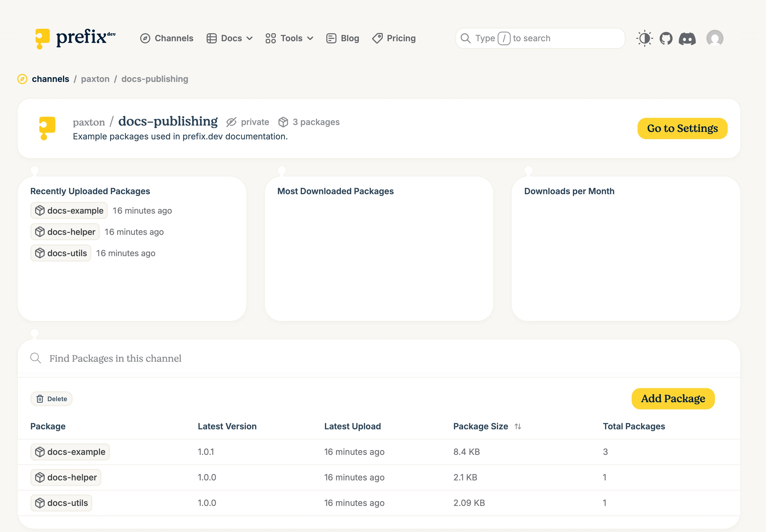
Task: Open docs-example in Recently Uploaded Packages
Action: [69, 211]
